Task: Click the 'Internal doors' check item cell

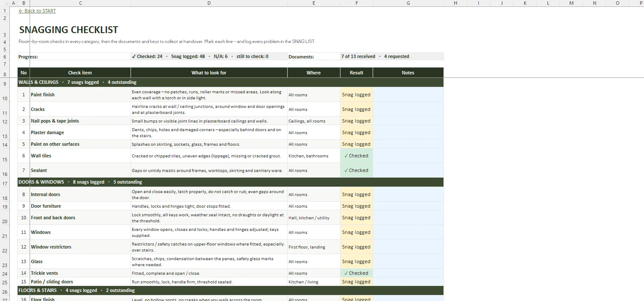Action: point(80,194)
